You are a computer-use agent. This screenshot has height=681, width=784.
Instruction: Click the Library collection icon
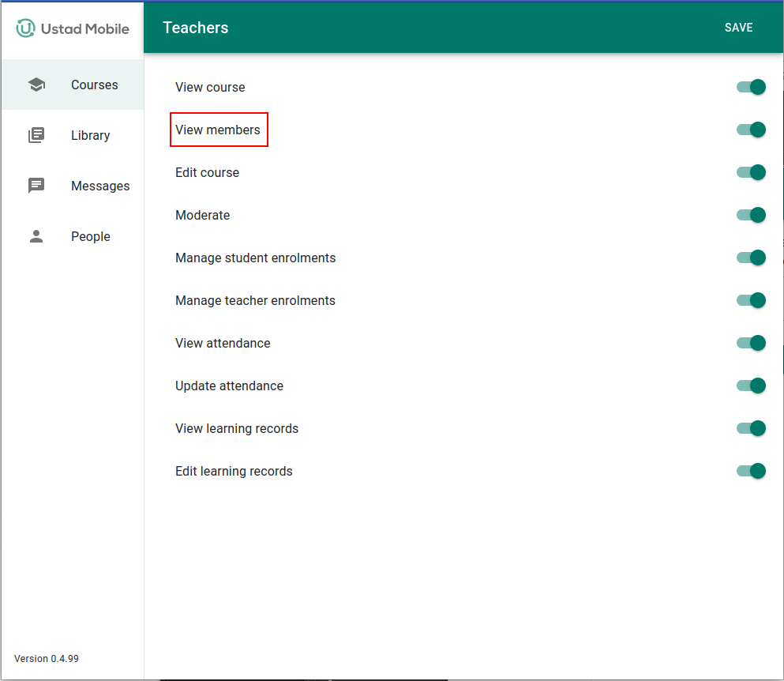coord(36,135)
